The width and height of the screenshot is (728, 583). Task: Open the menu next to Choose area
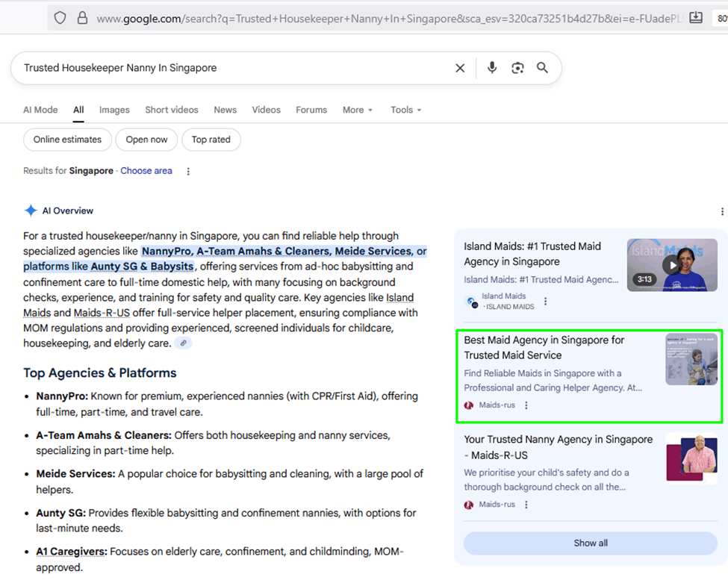coord(188,171)
